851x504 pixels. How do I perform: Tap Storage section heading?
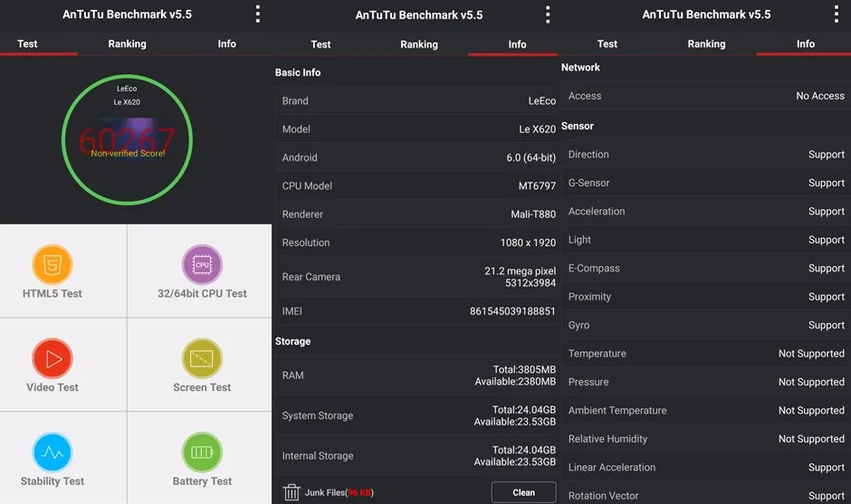(x=292, y=341)
